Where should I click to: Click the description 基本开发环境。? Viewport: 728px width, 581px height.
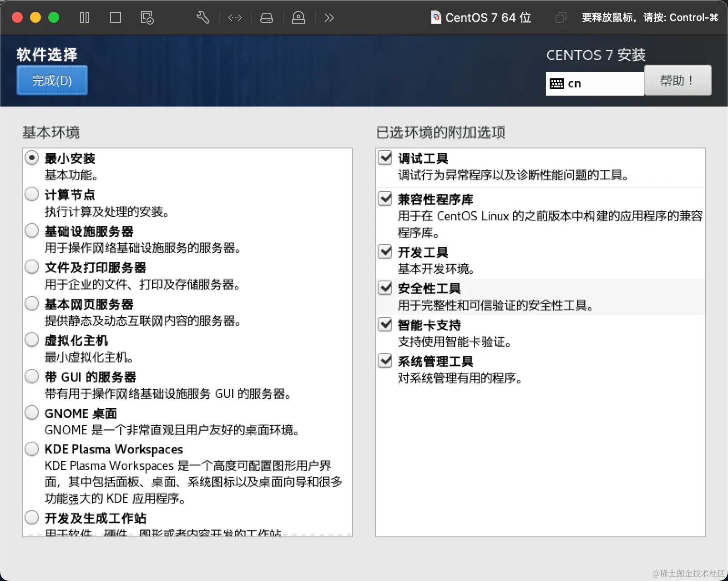click(436, 269)
